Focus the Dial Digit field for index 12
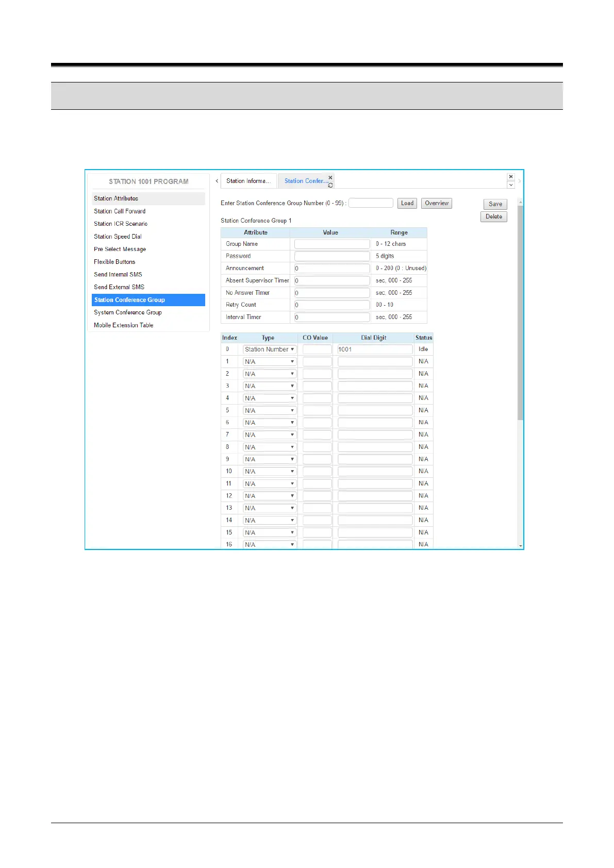614x868 pixels. click(x=375, y=496)
